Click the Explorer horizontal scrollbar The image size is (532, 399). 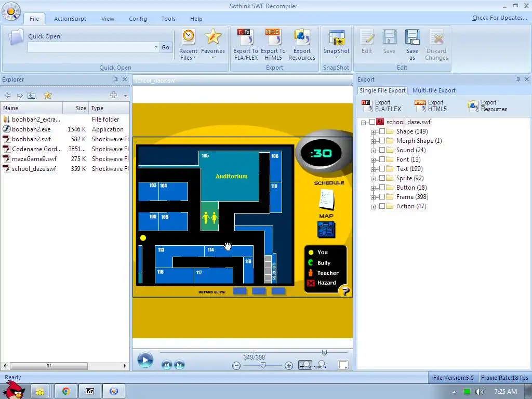point(49,366)
